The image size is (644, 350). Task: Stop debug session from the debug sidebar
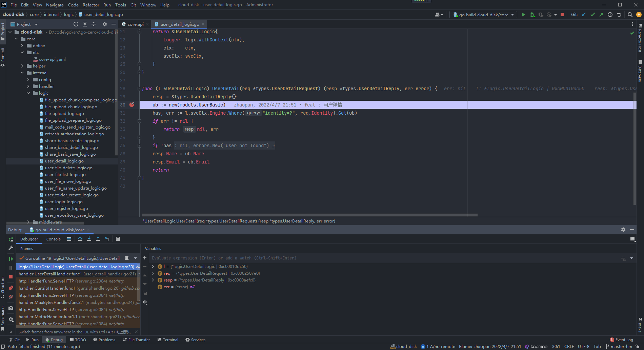11,277
